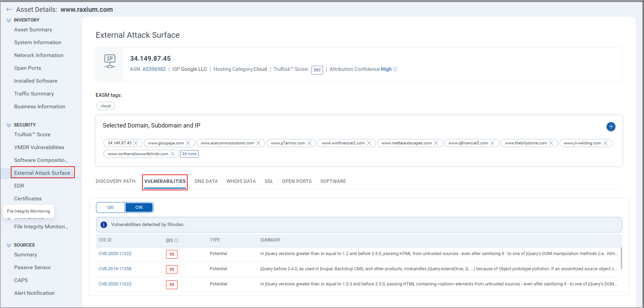The width and height of the screenshot is (644, 308).
Task: Collapse the SOURCES section chevron
Action: click(8, 245)
